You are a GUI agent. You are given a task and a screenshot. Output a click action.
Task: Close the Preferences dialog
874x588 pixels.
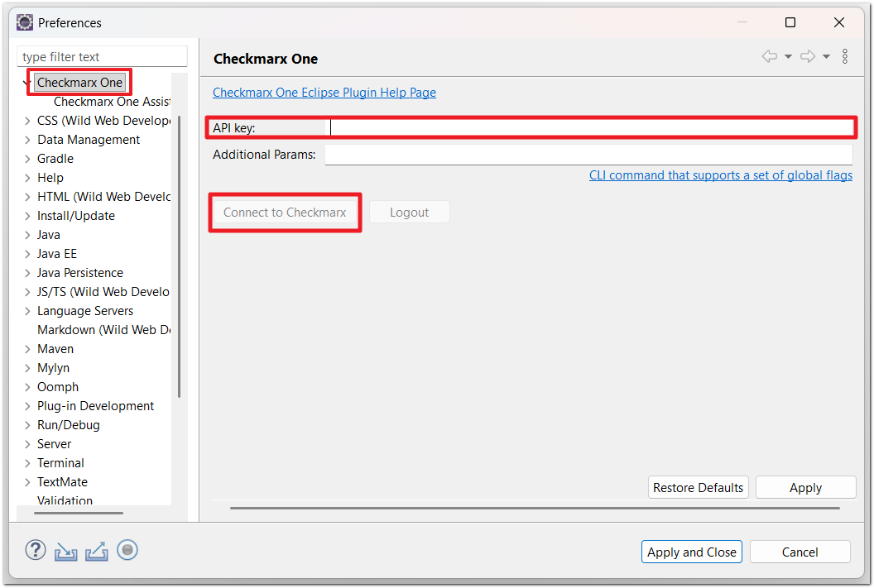click(x=839, y=22)
